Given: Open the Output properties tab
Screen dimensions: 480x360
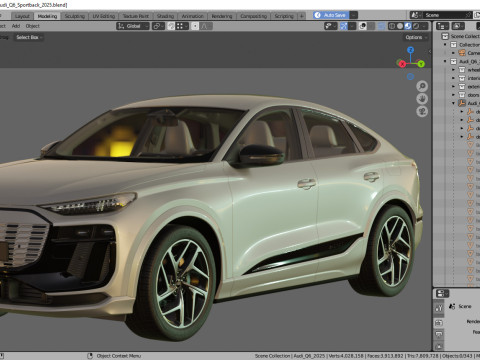Looking at the screenshot, I should [x=439, y=334].
